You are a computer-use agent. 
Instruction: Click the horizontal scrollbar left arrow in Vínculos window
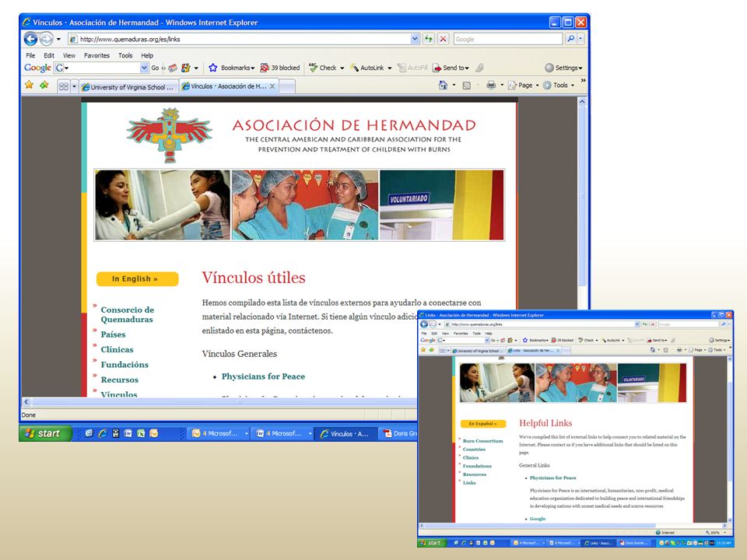[x=26, y=402]
